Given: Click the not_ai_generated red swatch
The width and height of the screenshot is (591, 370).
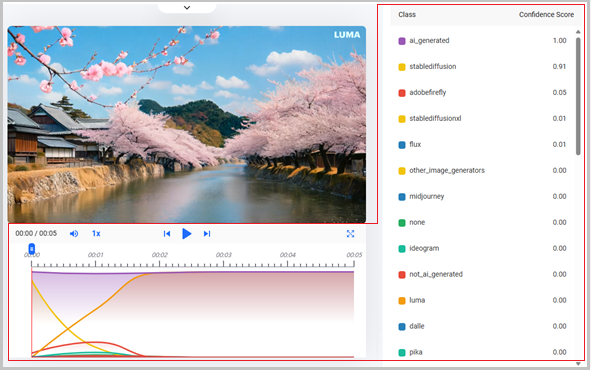Looking at the screenshot, I should [402, 275].
